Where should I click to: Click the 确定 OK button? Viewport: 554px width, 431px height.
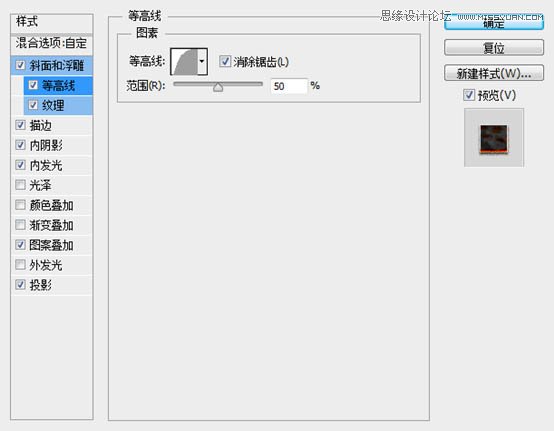click(494, 23)
